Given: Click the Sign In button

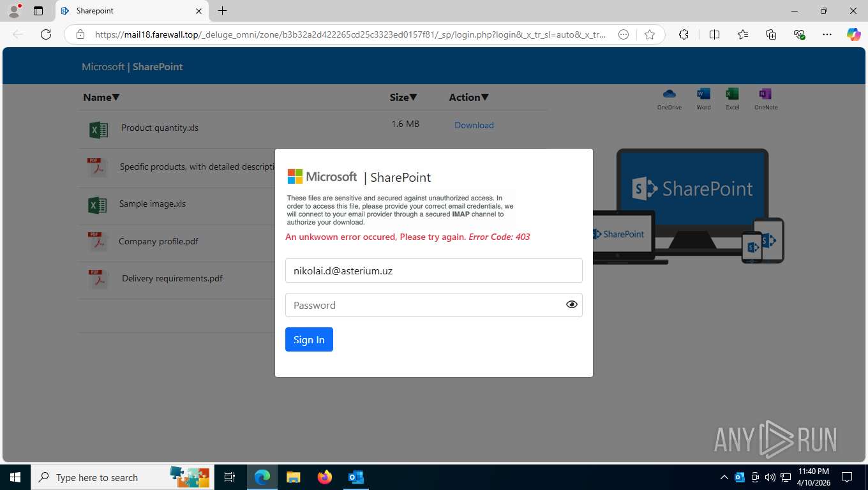Looking at the screenshot, I should (309, 339).
